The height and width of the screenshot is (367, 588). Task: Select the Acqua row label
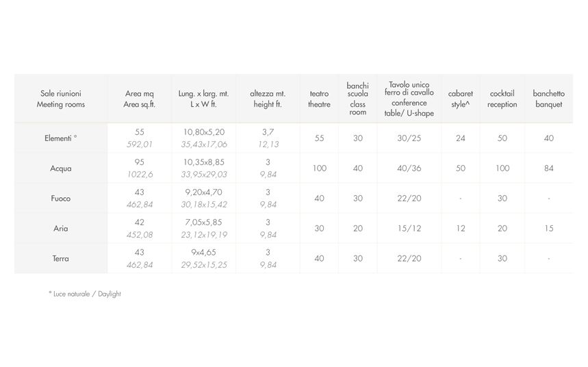61,168
